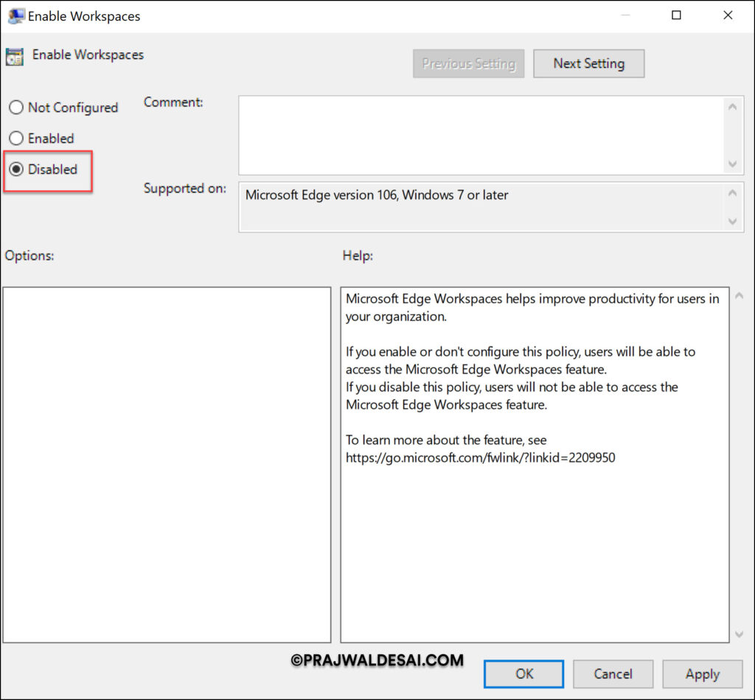Click the Help pane scroll down arrow
This screenshot has height=700, width=755.
tap(739, 634)
